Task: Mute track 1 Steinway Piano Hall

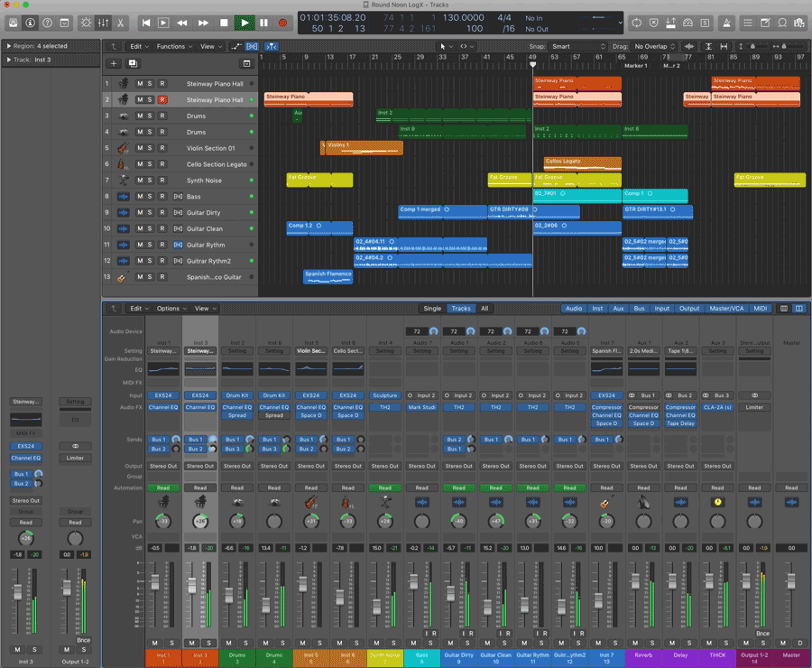Action: [139, 83]
